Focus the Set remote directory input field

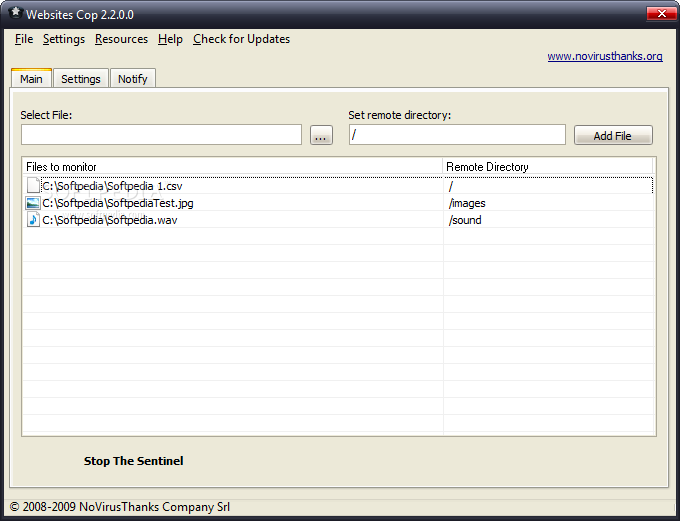pos(457,135)
